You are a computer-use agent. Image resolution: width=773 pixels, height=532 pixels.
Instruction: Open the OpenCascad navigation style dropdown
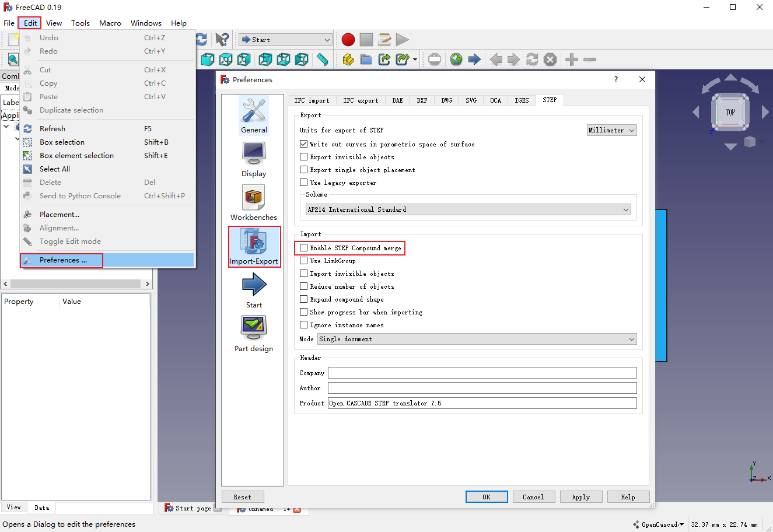tap(659, 524)
